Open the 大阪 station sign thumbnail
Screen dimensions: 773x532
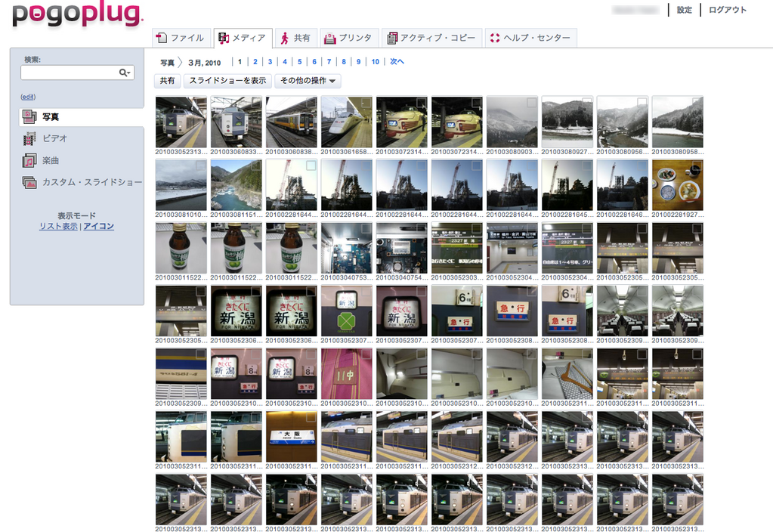291,437
